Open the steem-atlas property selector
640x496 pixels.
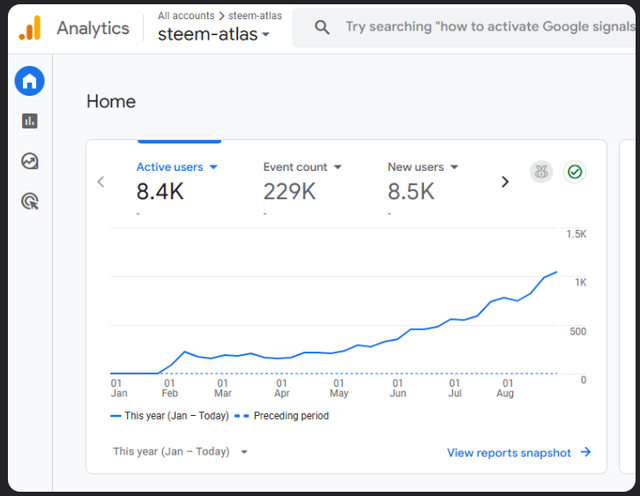214,35
